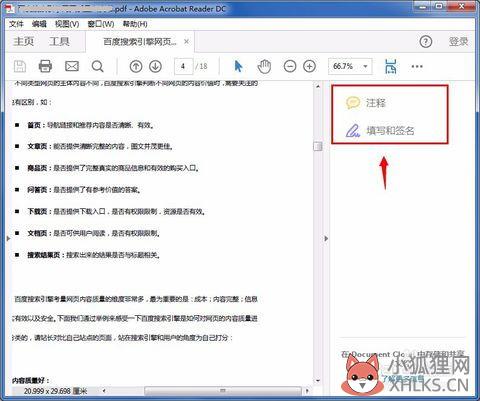The width and height of the screenshot is (480, 401).
Task: Click the /18 total pages label
Action: click(x=201, y=66)
